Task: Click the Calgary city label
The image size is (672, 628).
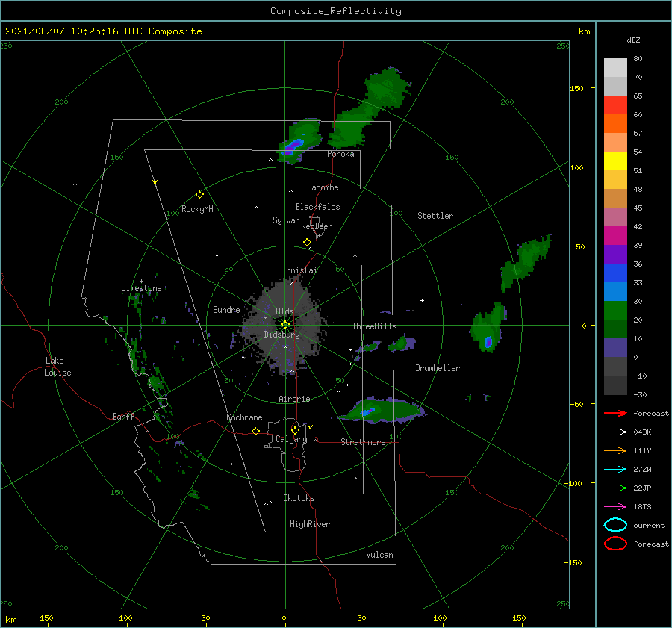Action: [291, 439]
